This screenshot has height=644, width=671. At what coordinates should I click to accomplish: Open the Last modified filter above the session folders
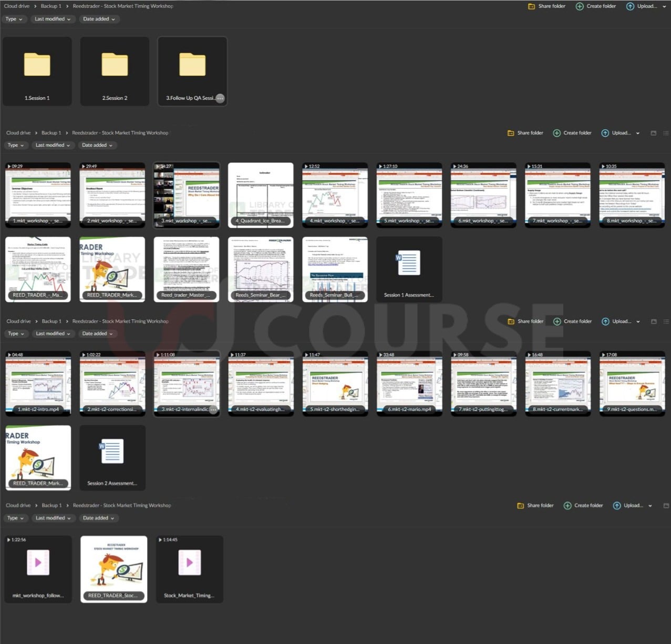click(53, 19)
